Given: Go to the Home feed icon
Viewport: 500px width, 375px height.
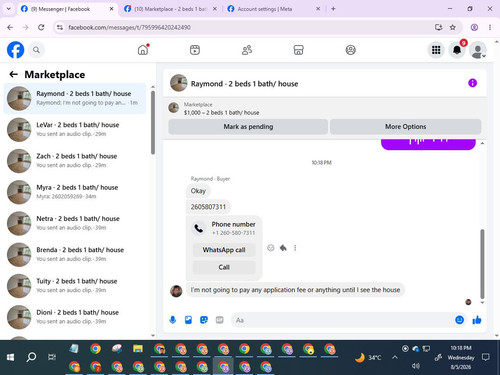Looking at the screenshot, I should coord(143,50).
